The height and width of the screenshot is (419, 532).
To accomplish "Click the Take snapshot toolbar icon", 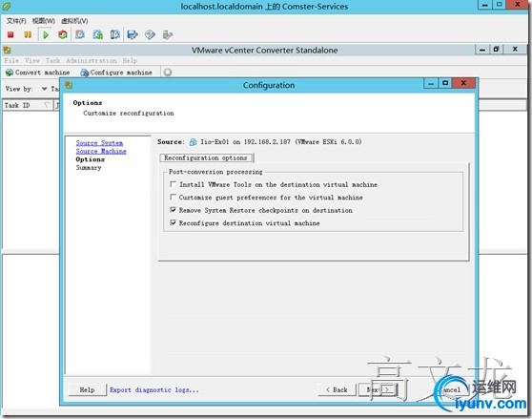I will (x=80, y=34).
